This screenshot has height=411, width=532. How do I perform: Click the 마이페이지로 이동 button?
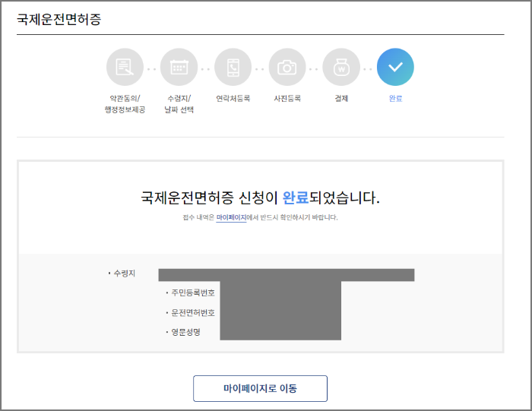pyautogui.click(x=260, y=388)
